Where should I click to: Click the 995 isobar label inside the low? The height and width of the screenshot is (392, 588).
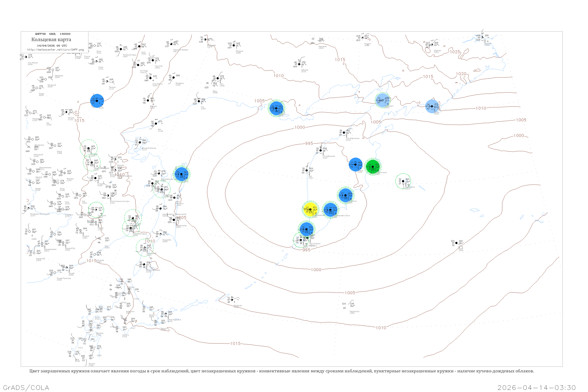(x=309, y=143)
